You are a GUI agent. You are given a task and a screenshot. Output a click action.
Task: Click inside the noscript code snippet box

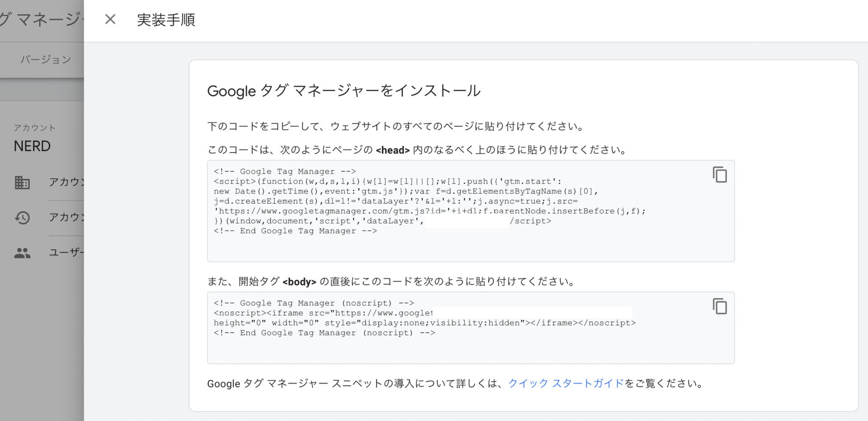[x=471, y=328]
